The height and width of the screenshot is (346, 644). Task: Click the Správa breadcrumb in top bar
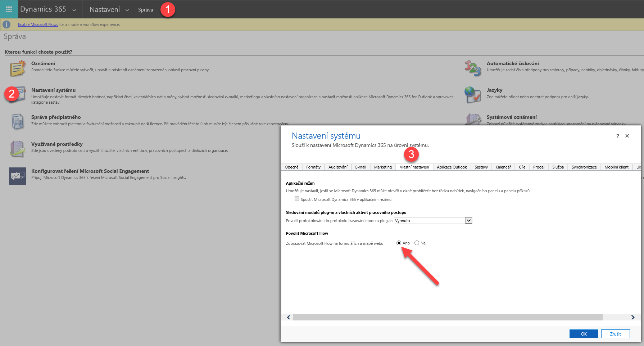pos(145,10)
